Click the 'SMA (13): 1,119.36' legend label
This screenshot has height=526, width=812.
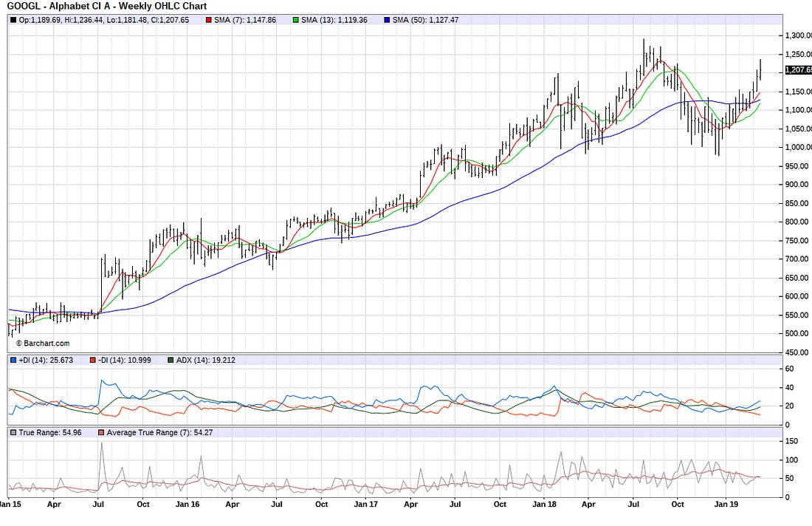(334, 20)
